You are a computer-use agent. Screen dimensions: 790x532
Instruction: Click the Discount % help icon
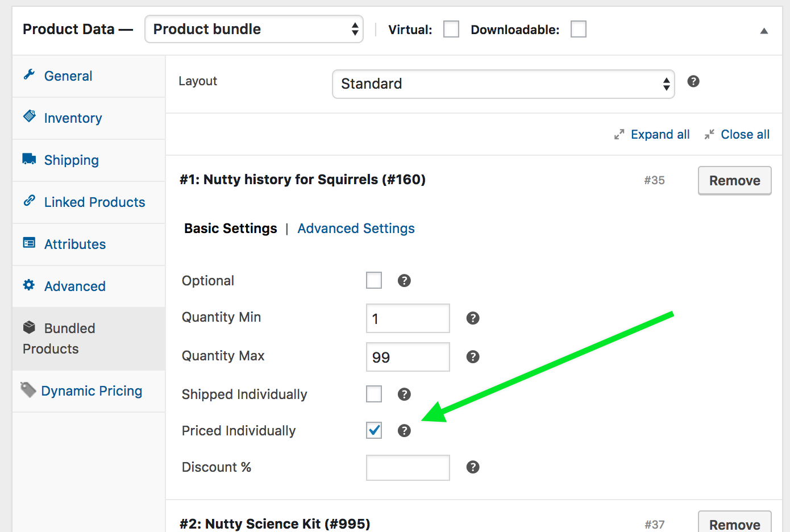click(472, 467)
